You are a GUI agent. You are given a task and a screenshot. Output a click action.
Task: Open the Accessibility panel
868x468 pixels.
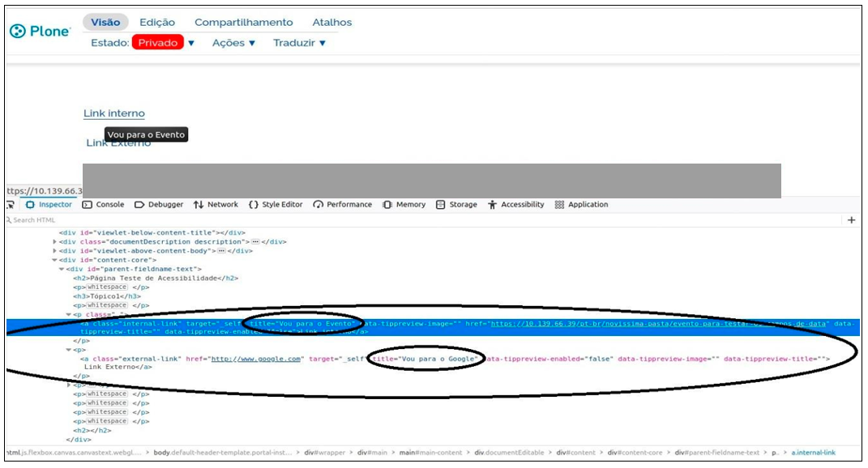(515, 205)
